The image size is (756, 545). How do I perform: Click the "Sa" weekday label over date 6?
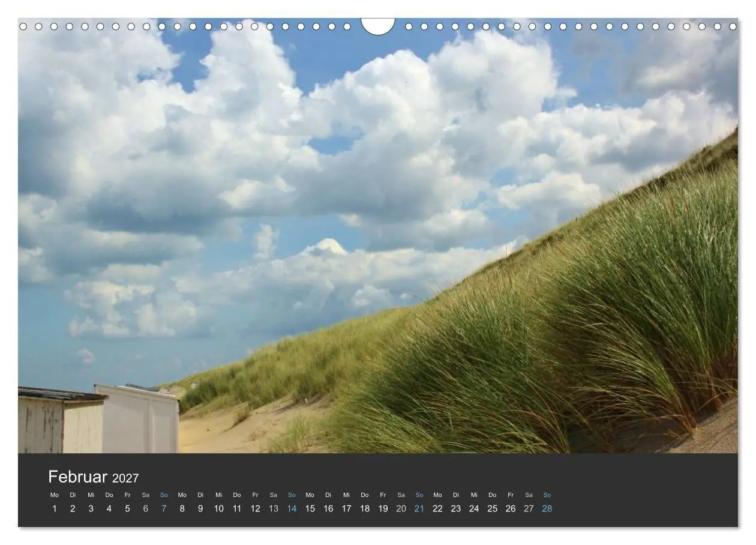point(146,495)
